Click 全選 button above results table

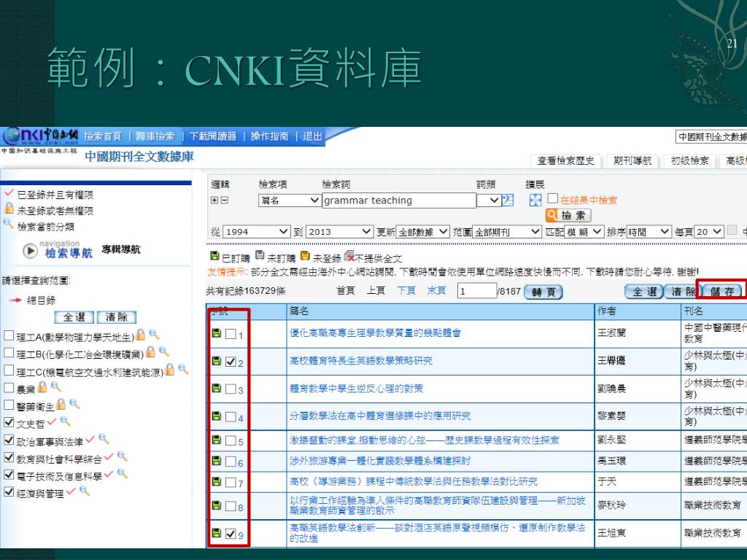coord(644,292)
